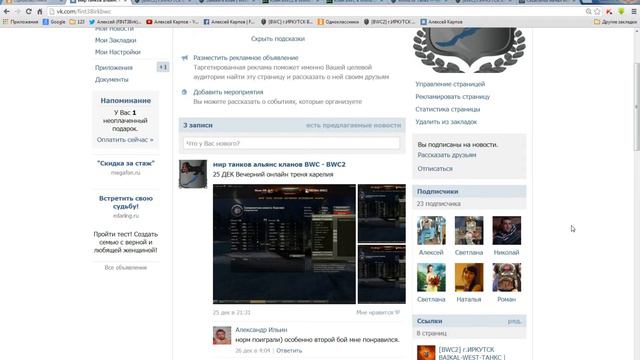The width and height of the screenshot is (640, 360).
Task: Open the Facebook Алексей Карпов bookmark
Action: coord(229,22)
